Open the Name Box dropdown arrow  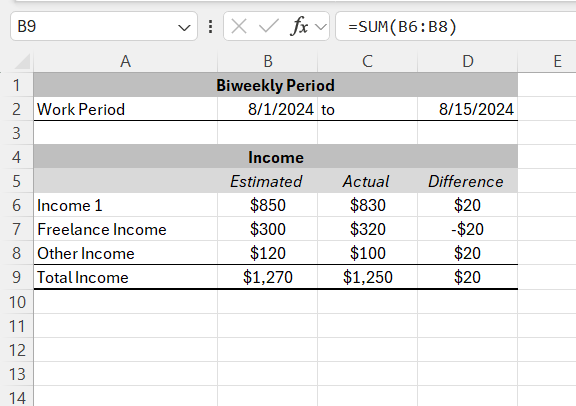tap(184, 27)
